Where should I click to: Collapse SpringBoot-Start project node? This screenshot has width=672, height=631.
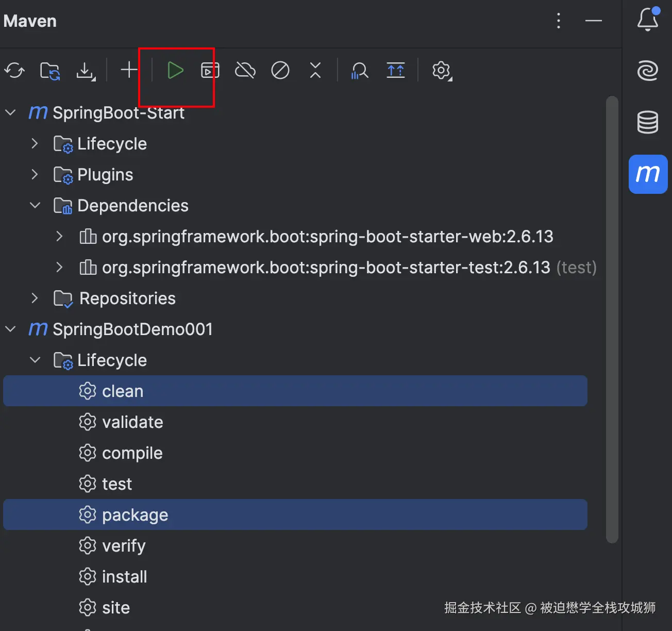[x=10, y=112]
